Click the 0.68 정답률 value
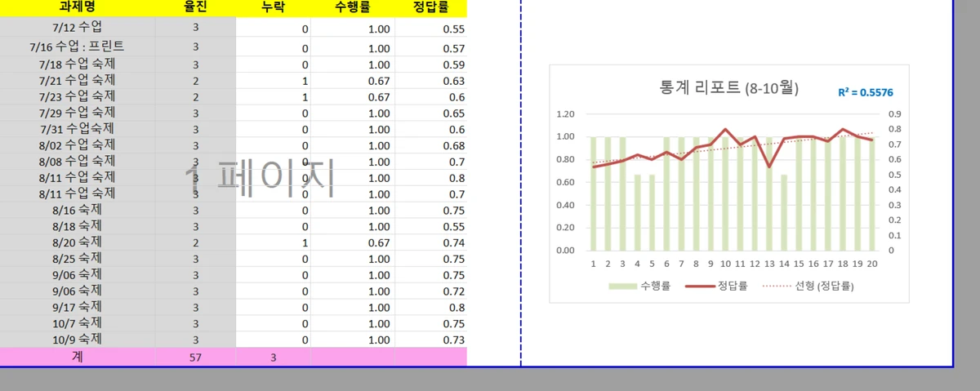This screenshot has height=391, width=980. click(x=453, y=146)
